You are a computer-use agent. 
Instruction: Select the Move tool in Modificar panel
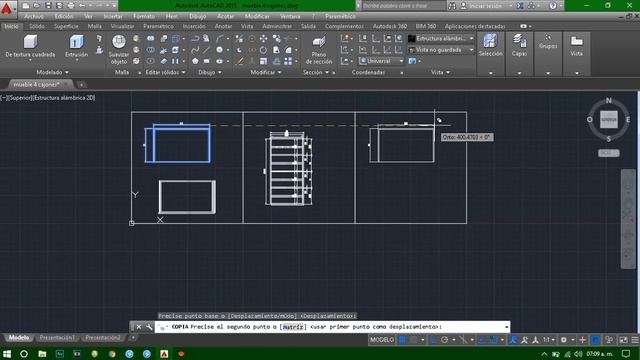[x=264, y=38]
